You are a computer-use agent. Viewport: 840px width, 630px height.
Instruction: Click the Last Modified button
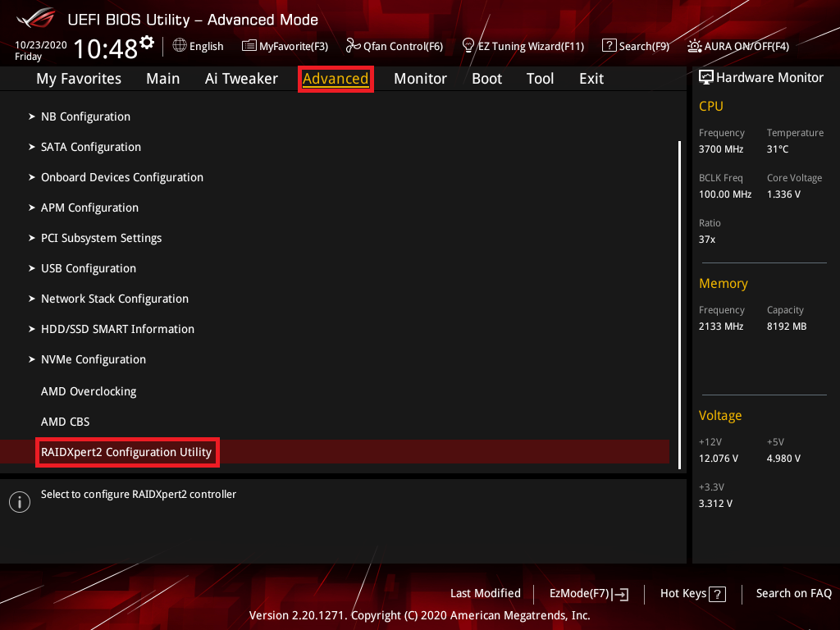(485, 593)
